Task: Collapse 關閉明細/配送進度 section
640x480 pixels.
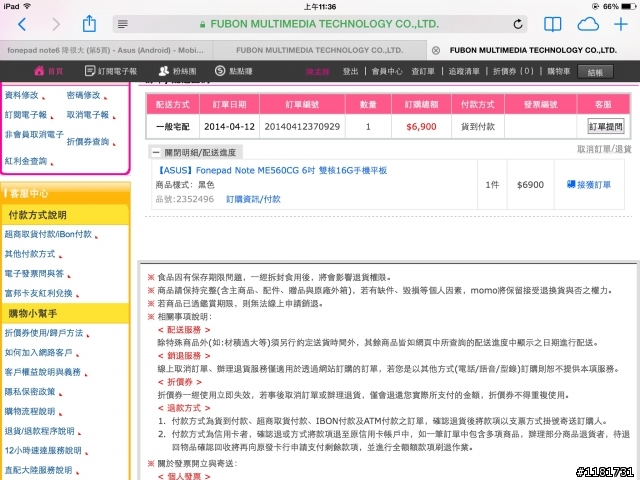Action: (x=195, y=153)
